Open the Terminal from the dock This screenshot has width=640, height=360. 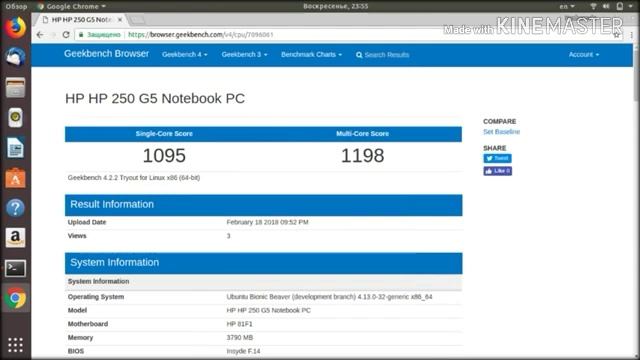16,268
